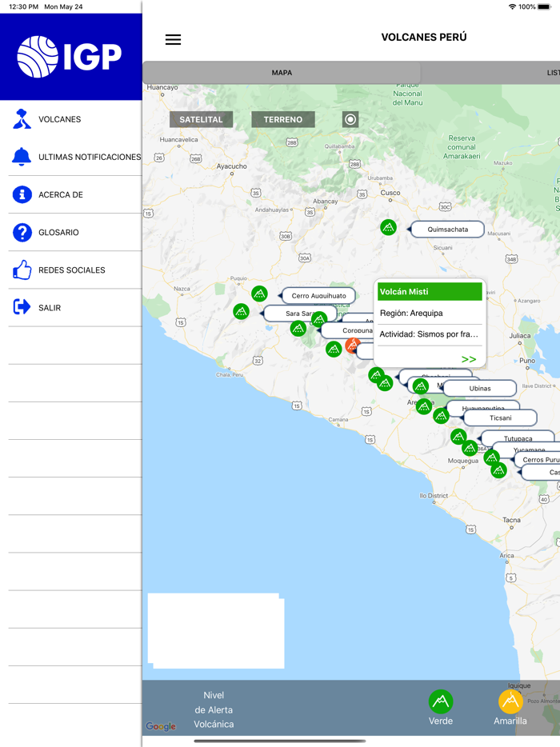This screenshot has width=560, height=747.
Task: Toggle Terreno map view
Action: (283, 119)
